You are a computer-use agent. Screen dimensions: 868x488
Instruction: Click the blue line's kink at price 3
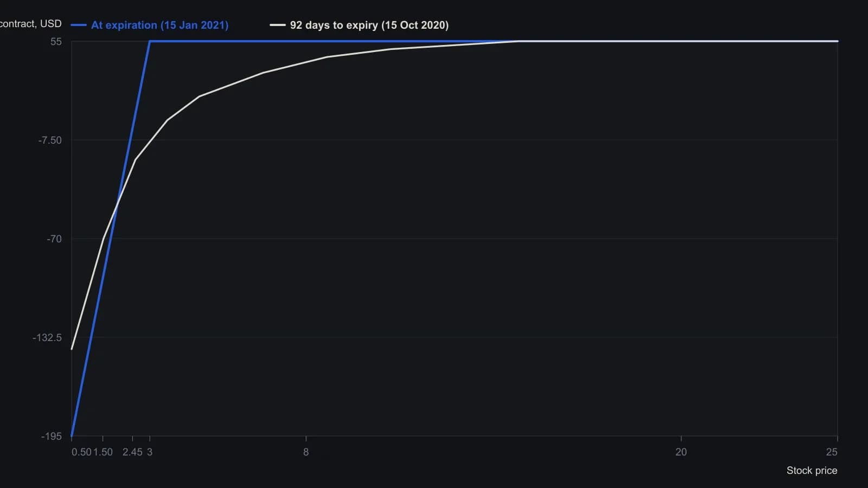150,41
